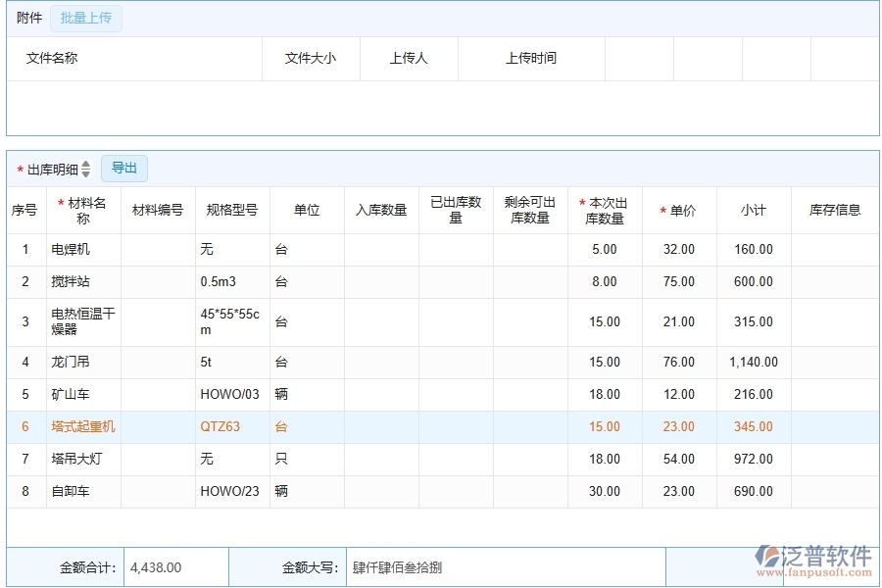点击"批量上传"按钮上传附件

[x=84, y=18]
